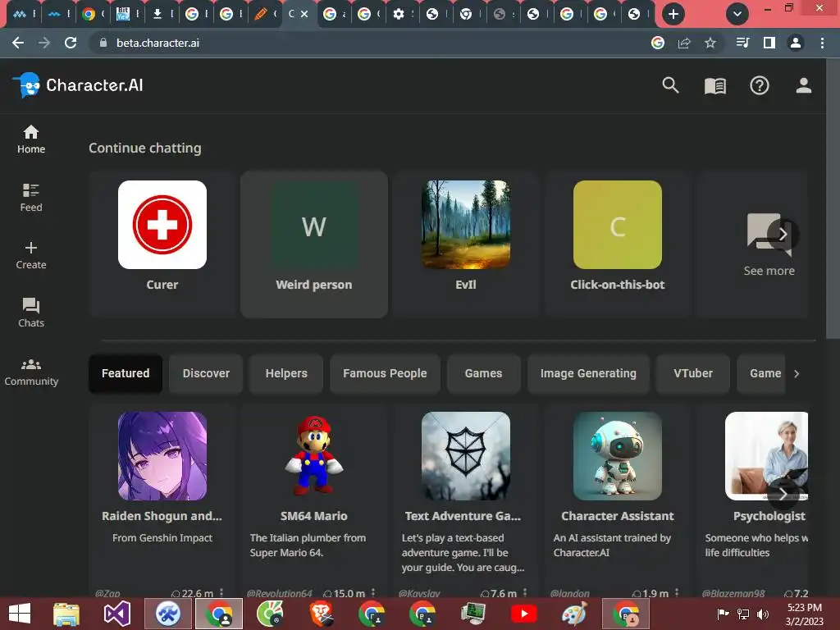Open the Famous People tab
This screenshot has width=840, height=630.
click(x=386, y=373)
